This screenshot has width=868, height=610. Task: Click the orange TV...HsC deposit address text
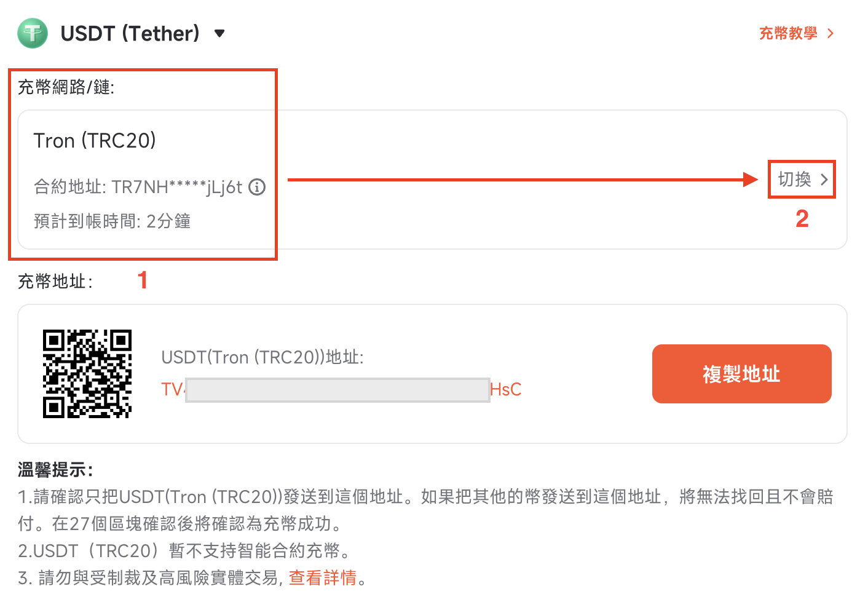(x=341, y=390)
